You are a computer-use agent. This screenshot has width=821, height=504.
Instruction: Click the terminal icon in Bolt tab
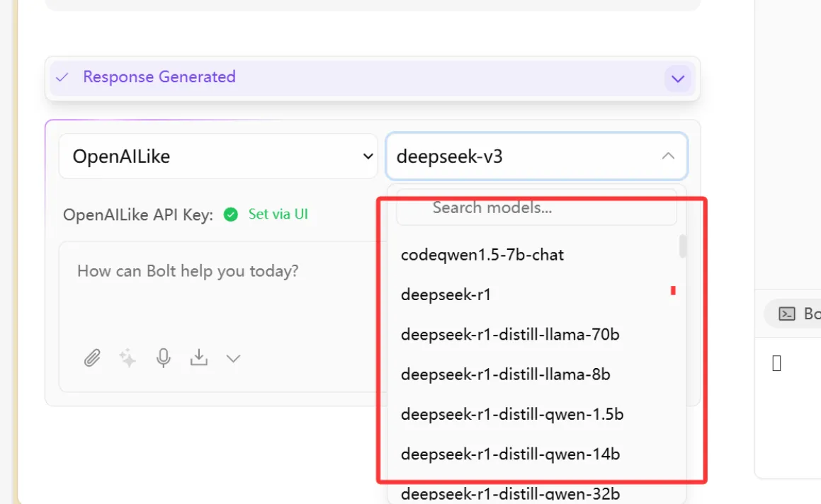coord(786,314)
